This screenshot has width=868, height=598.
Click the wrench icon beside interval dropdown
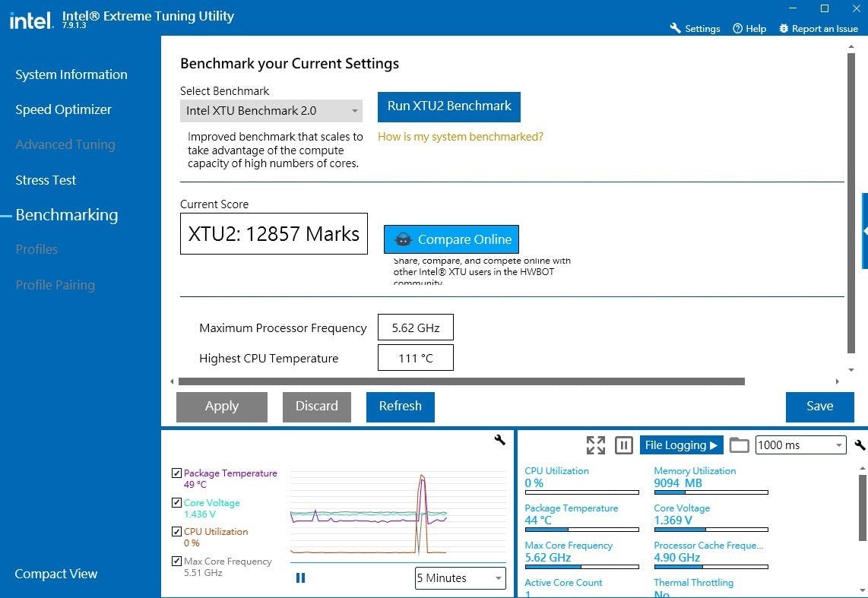point(860,445)
